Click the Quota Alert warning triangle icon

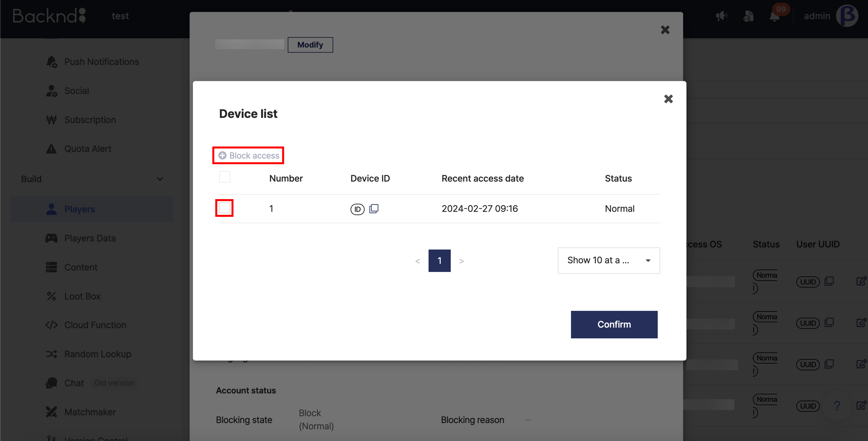[x=51, y=149]
